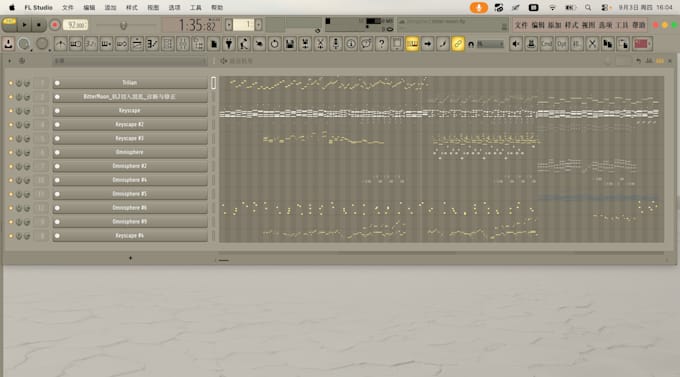
Task: Click the speech bubble icon in toolbar
Action: (x=366, y=44)
